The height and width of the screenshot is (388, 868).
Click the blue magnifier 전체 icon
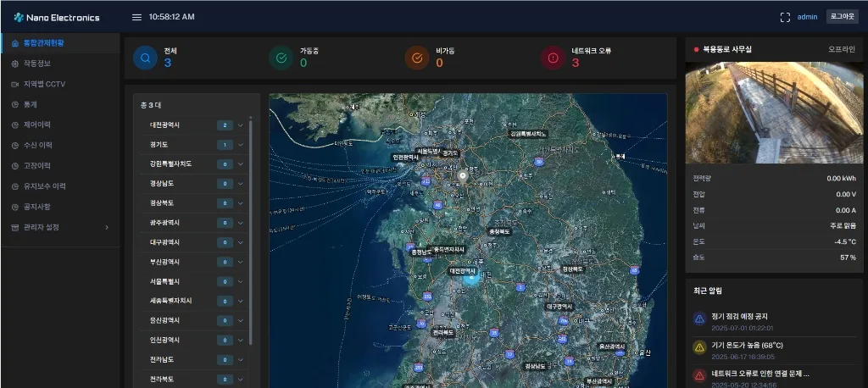point(145,58)
